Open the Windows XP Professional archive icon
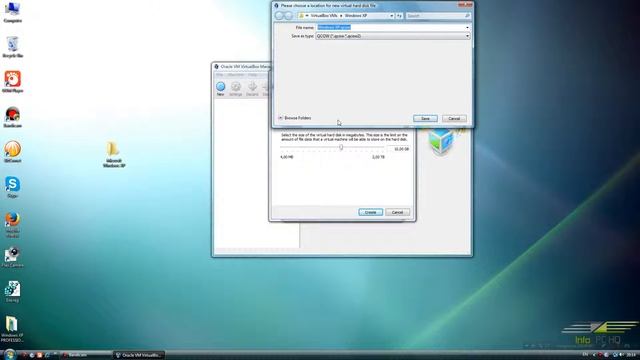 (x=12, y=329)
